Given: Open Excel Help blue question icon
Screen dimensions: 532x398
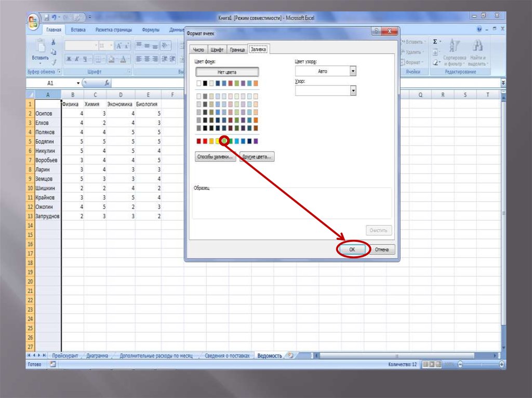Looking at the screenshot, I should click(x=479, y=30).
